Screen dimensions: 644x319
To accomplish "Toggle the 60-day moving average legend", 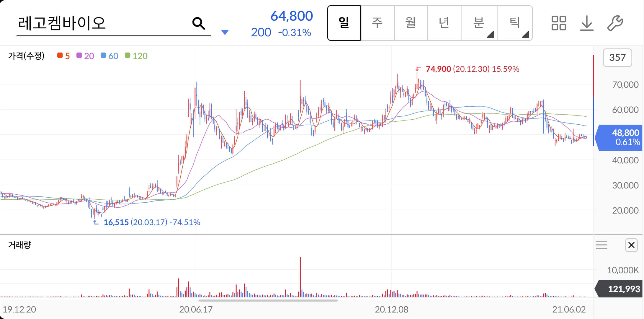I will coord(109,56).
